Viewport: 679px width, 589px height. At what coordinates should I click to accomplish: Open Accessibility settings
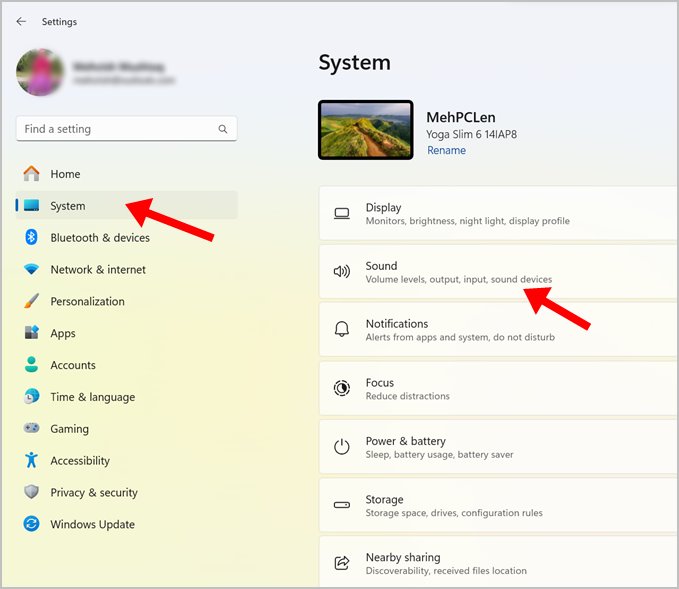tap(126, 460)
